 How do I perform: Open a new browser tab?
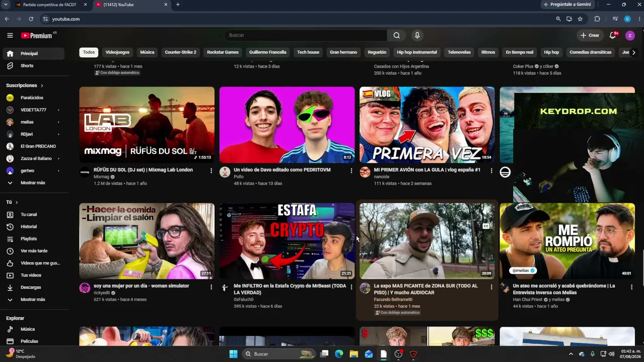click(x=178, y=5)
